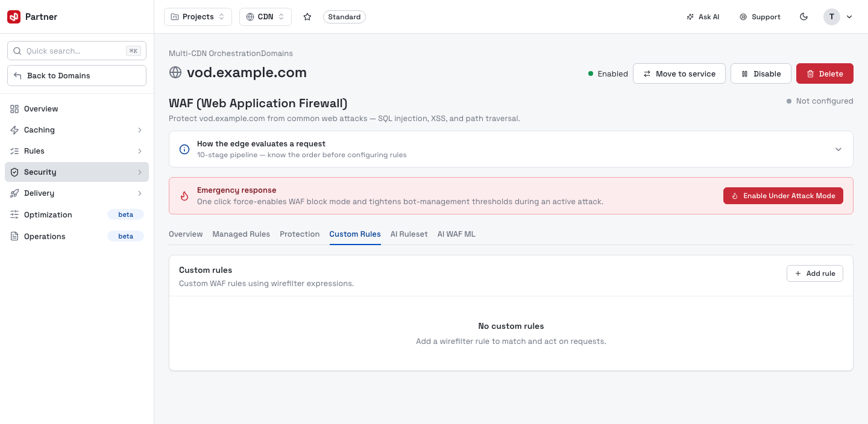Toggle dark mode moon icon
Viewport: 868px width, 424px height.
point(804,17)
